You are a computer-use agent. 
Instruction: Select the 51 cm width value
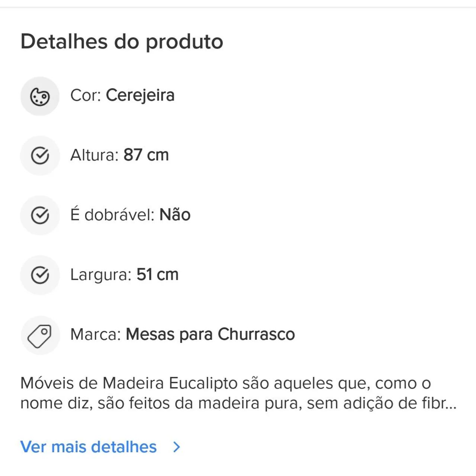pos(158,275)
